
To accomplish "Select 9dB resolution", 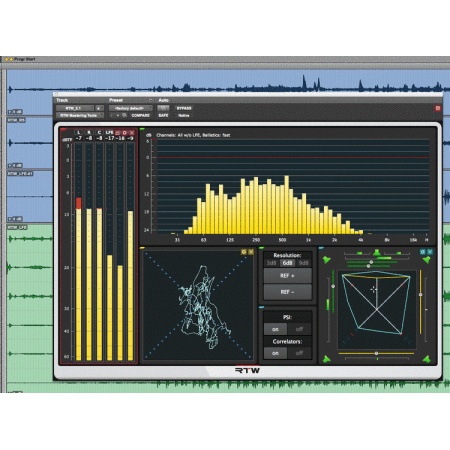I will (x=303, y=263).
